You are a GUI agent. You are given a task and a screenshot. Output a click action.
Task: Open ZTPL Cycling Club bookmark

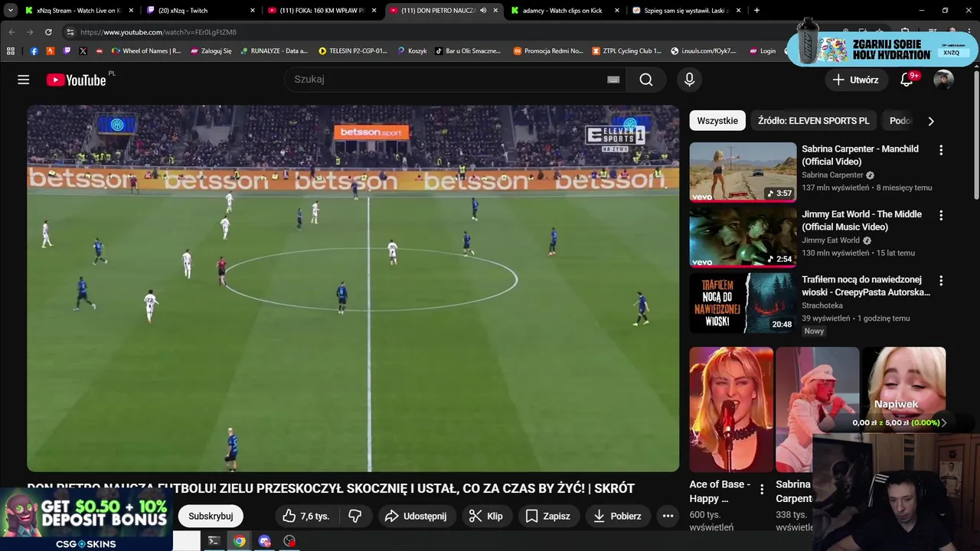click(626, 51)
